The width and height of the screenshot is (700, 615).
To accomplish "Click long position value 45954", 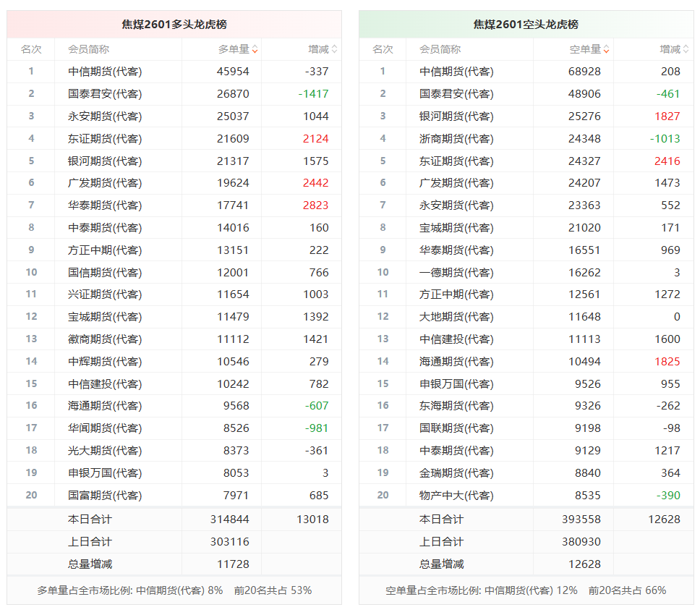I will pos(233,72).
